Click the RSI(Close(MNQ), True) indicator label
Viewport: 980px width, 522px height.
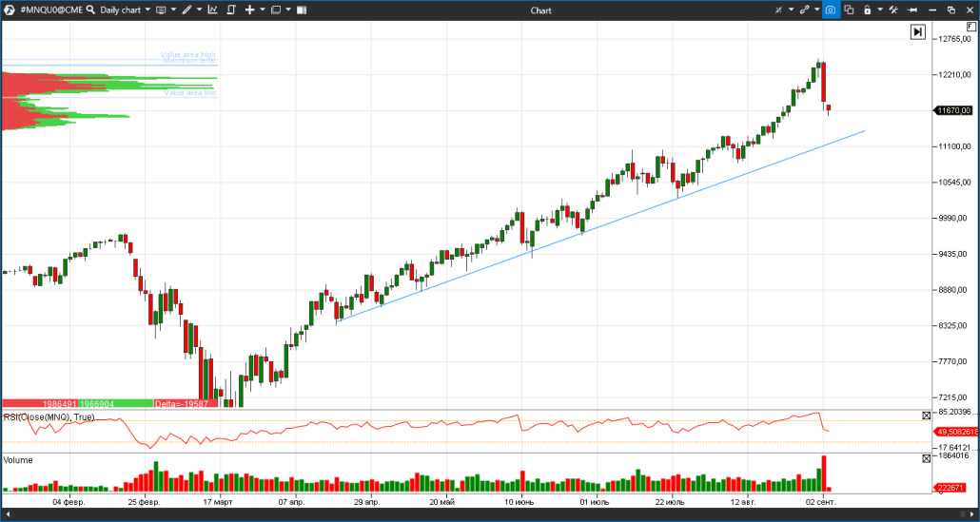[x=49, y=417]
